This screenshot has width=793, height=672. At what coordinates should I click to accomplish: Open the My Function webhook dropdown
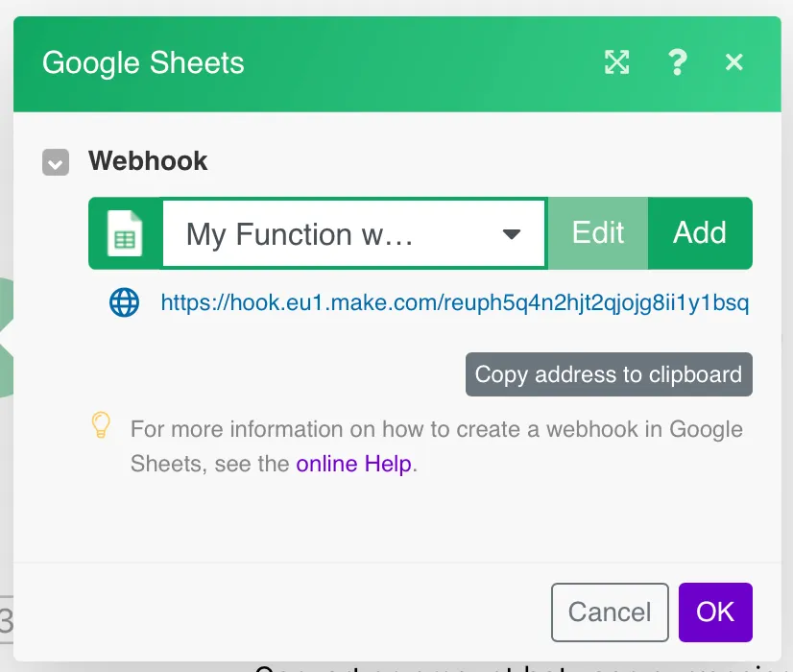coord(353,233)
